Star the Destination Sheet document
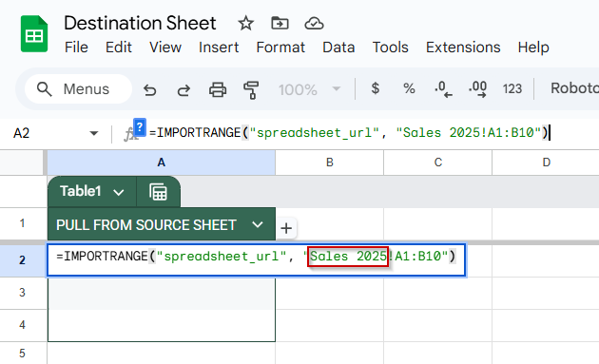The width and height of the screenshot is (599, 364). click(x=245, y=24)
